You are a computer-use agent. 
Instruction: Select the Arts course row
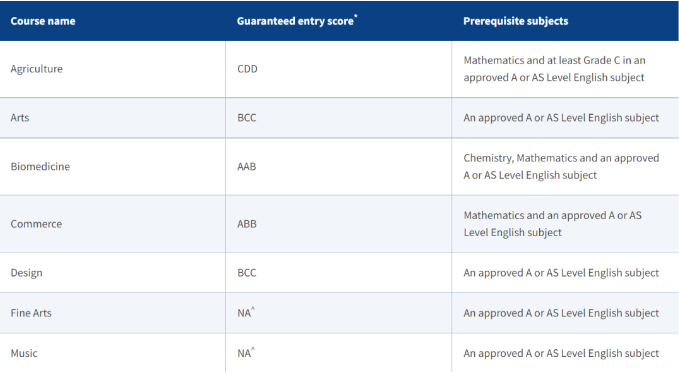click(340, 118)
